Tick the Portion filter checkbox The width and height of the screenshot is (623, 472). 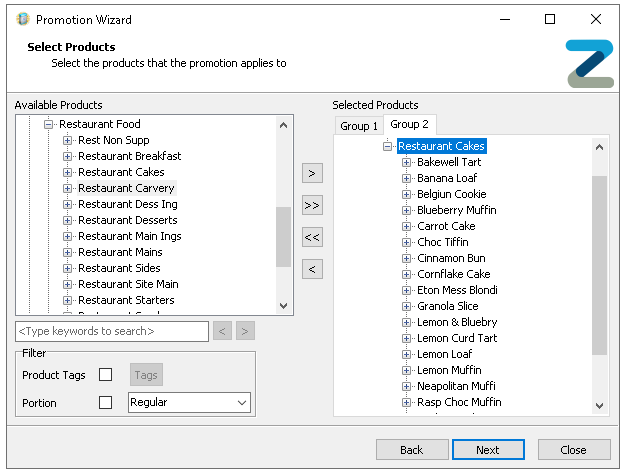click(105, 403)
